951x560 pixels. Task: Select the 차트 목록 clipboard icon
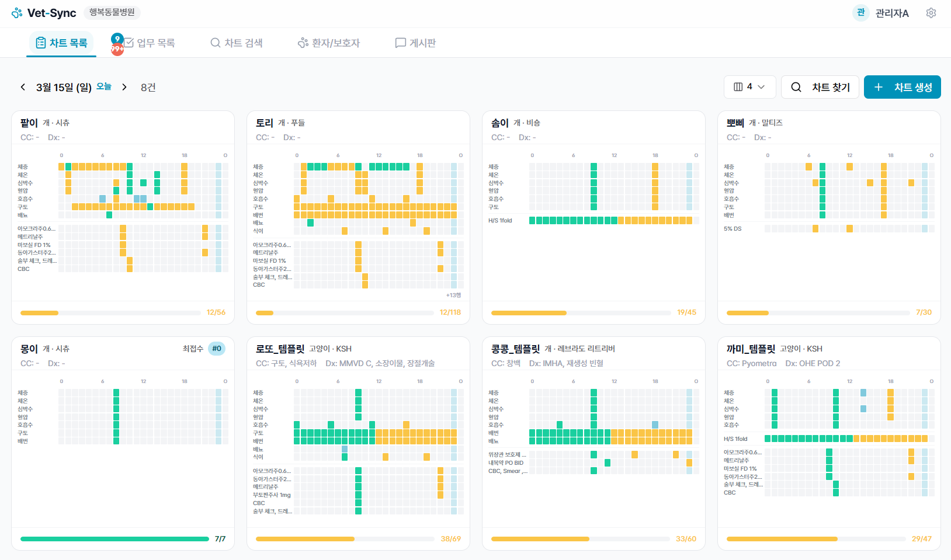(x=40, y=42)
